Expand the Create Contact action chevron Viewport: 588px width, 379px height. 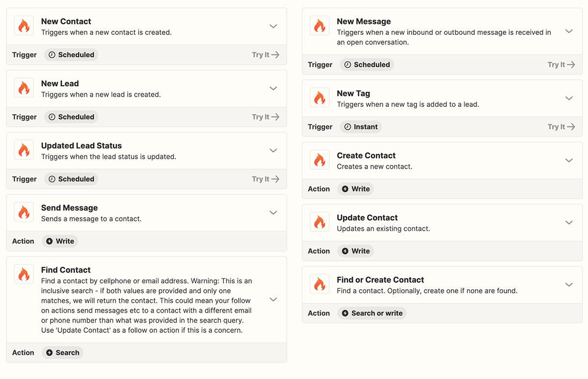(x=569, y=160)
